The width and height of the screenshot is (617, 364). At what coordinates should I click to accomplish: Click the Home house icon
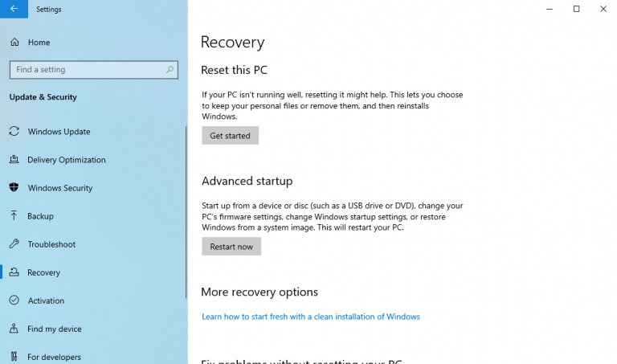coord(14,42)
